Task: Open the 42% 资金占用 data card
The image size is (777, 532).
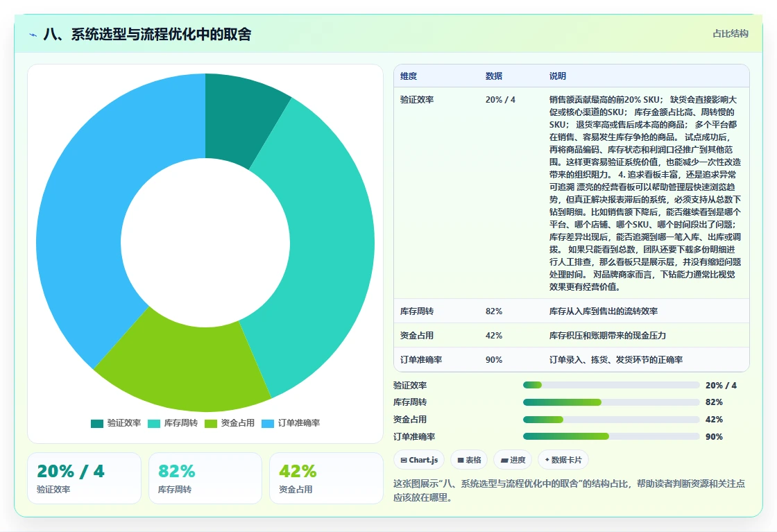Action: pos(327,478)
